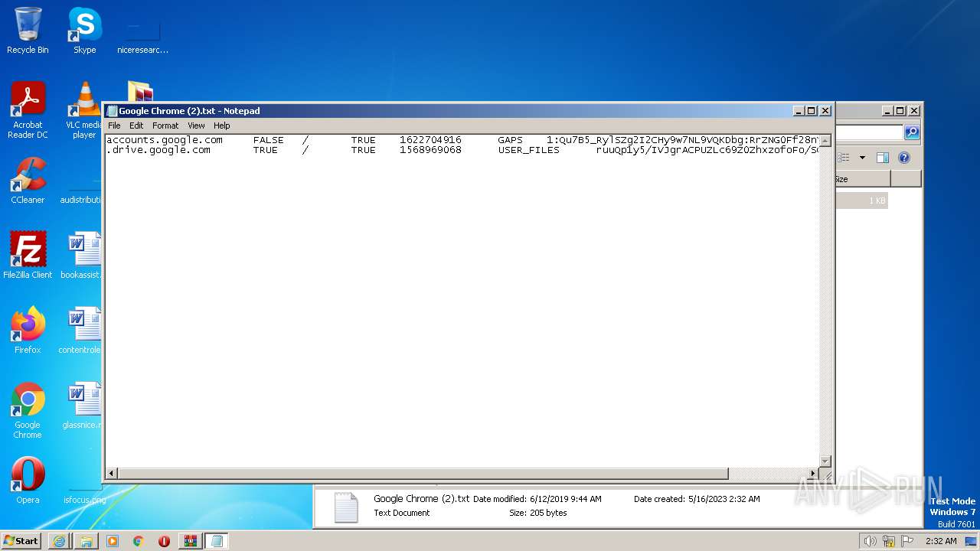Click the Google Chrome (2).txt details filename

point(421,499)
